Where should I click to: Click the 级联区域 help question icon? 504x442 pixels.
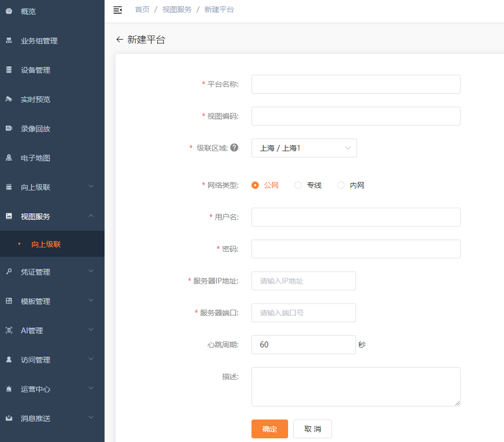pyautogui.click(x=234, y=148)
